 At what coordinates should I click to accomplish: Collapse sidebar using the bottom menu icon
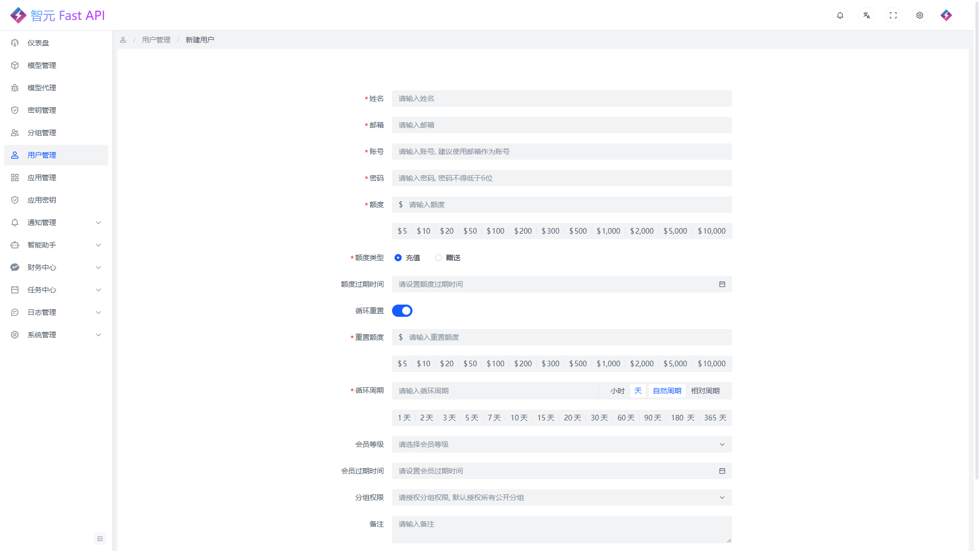point(100,539)
